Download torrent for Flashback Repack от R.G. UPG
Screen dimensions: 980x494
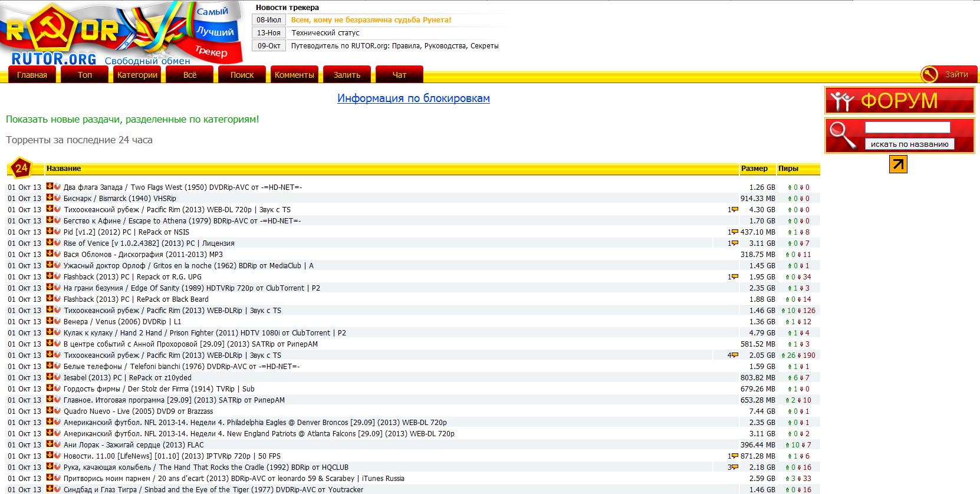coord(50,276)
